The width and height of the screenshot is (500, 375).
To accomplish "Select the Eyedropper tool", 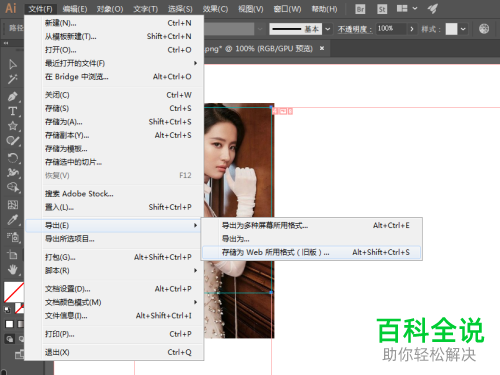I will pos(13,220).
